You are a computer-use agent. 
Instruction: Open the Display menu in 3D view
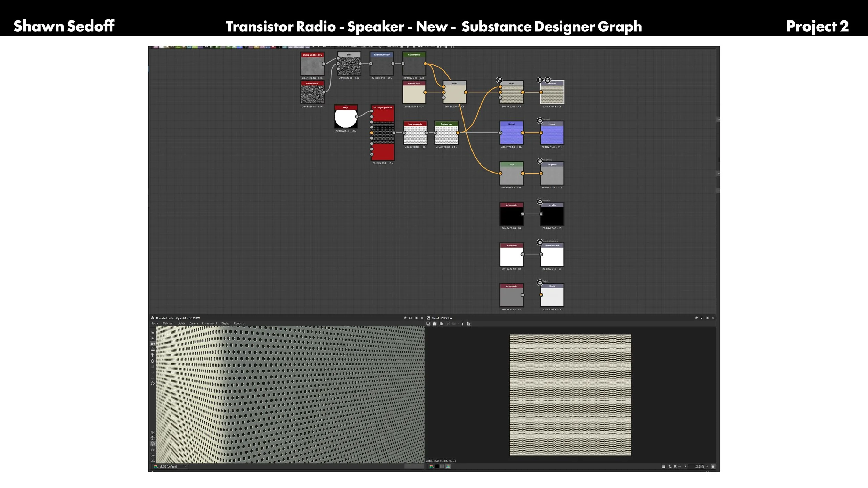pyautogui.click(x=225, y=323)
